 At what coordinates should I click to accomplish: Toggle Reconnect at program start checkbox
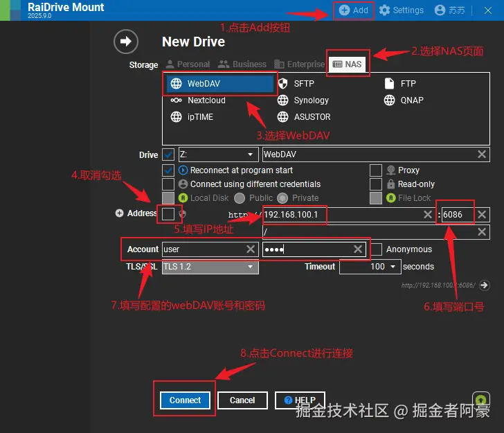[168, 170]
